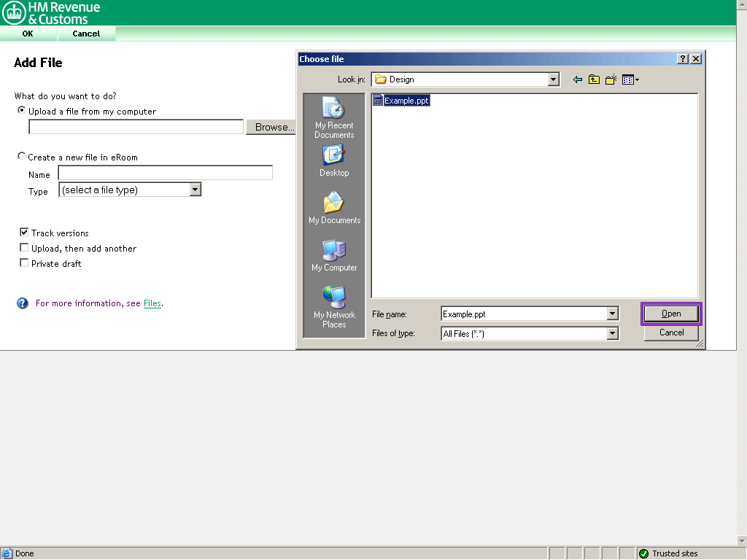Uncheck Track versions checkbox

(24, 232)
